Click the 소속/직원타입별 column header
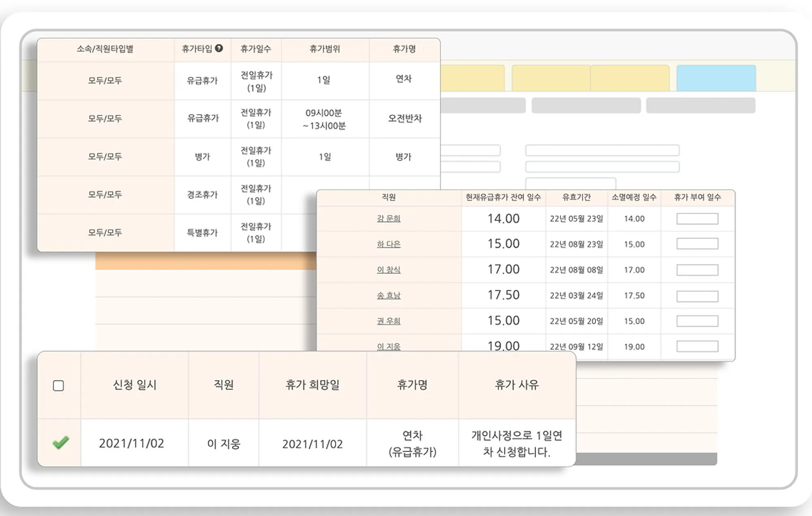 tap(105, 49)
